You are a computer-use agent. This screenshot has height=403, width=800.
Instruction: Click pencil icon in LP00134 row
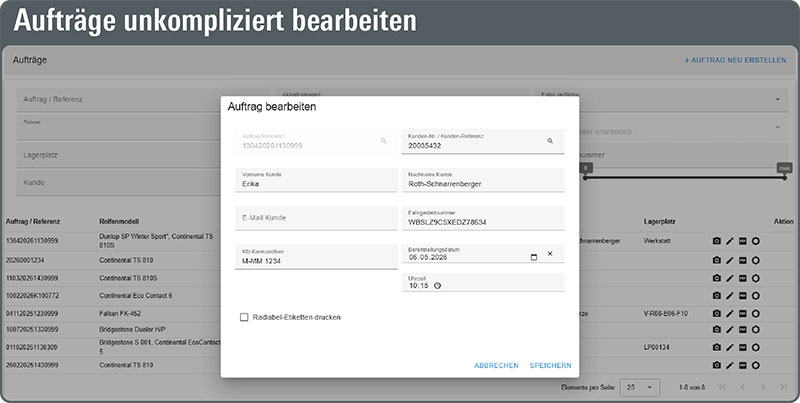pos(730,347)
